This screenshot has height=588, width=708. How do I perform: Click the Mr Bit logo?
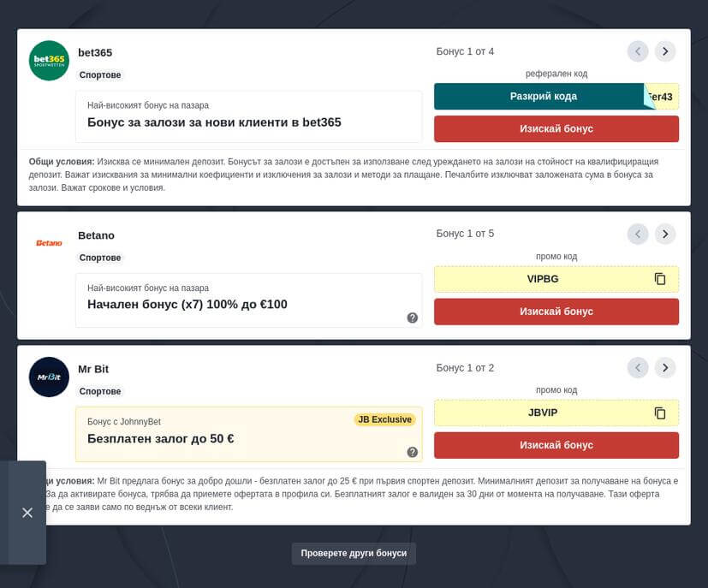coord(49,377)
